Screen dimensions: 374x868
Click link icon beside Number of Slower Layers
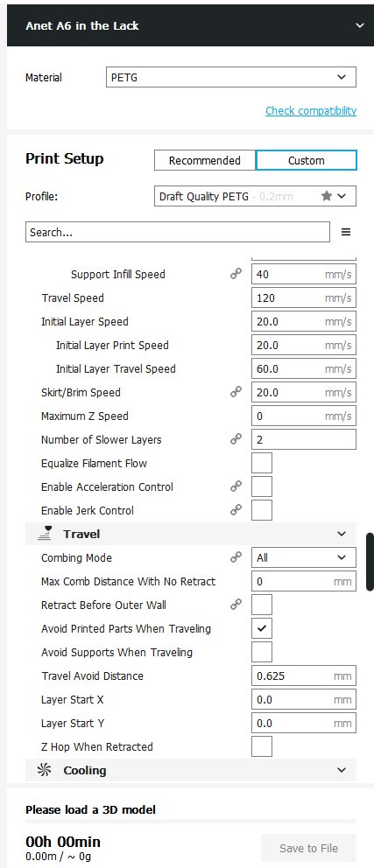click(x=236, y=439)
